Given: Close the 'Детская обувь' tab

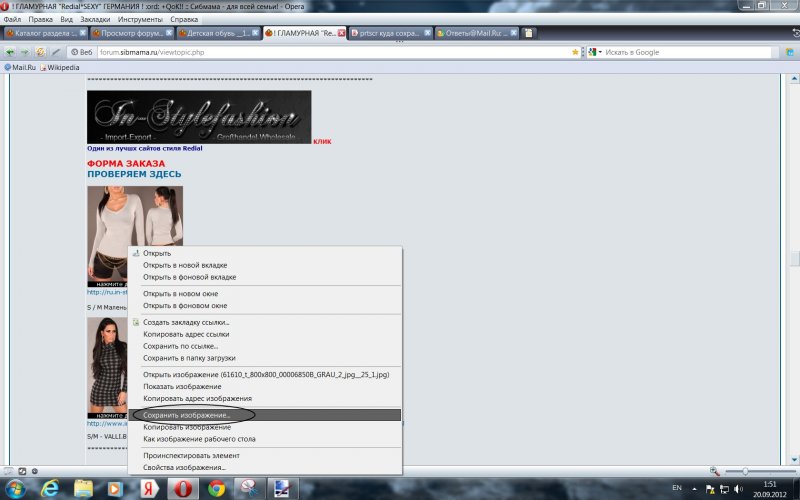Looking at the screenshot, I should [256, 33].
